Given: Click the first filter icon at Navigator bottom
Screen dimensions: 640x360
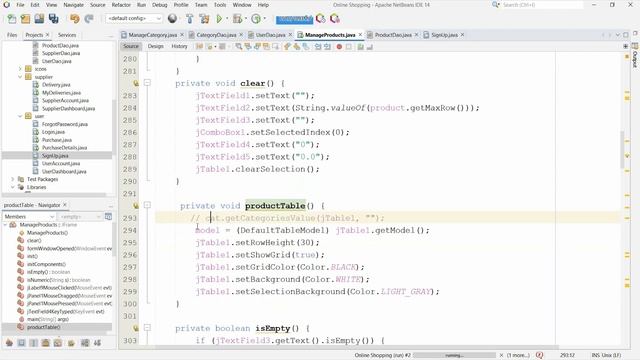Looking at the screenshot, I should click(x=9, y=343).
